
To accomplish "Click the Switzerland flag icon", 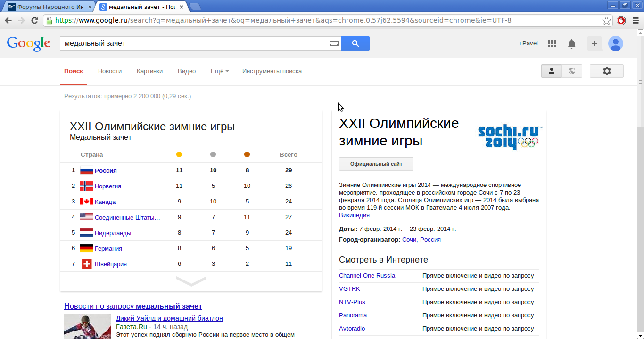I will pyautogui.click(x=87, y=264).
